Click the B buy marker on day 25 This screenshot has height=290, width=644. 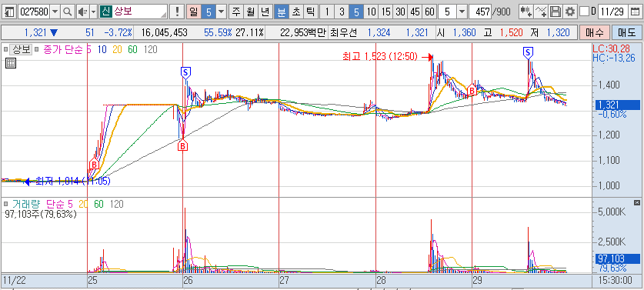tap(94, 165)
